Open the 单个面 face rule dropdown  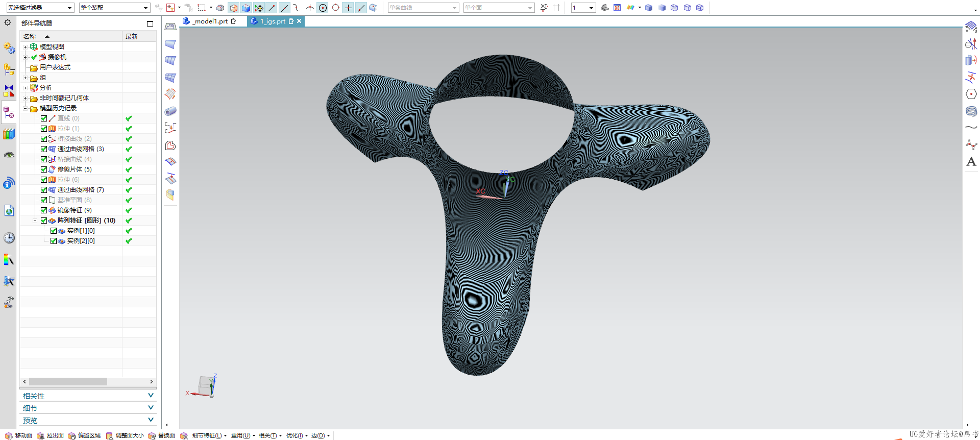pyautogui.click(x=498, y=8)
